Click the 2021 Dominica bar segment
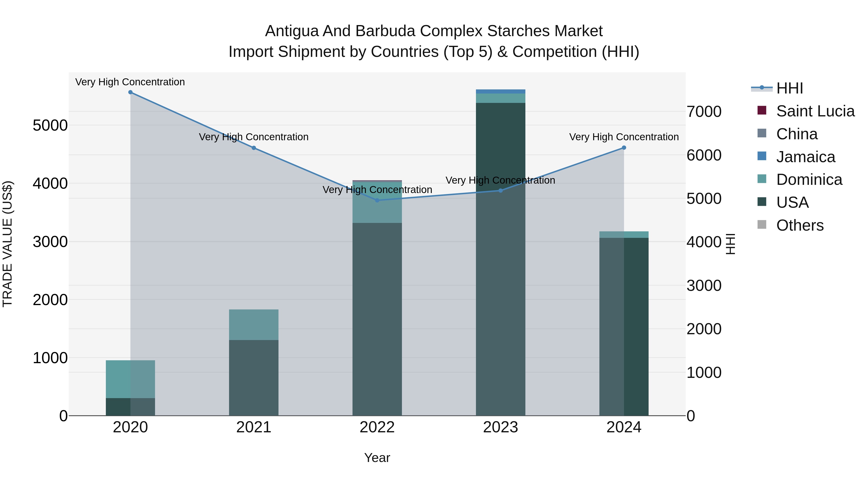Screen dimensions: 868x488 (254, 325)
